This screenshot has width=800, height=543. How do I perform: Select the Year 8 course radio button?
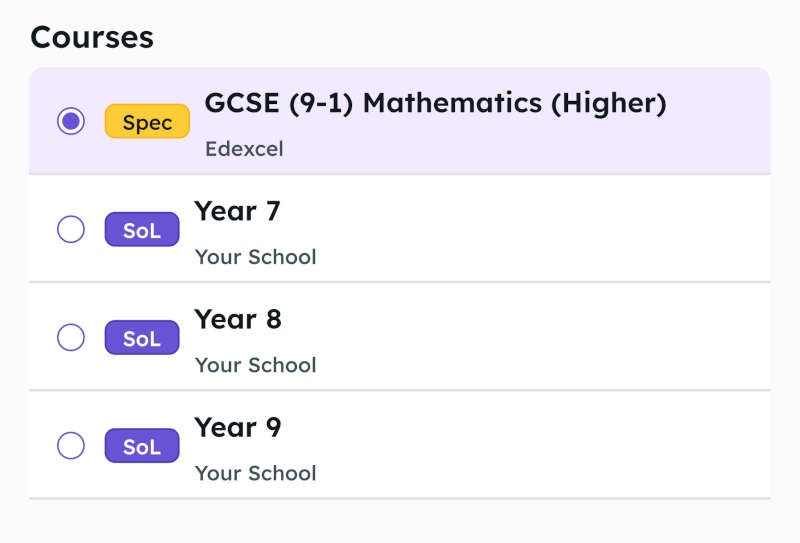point(71,338)
